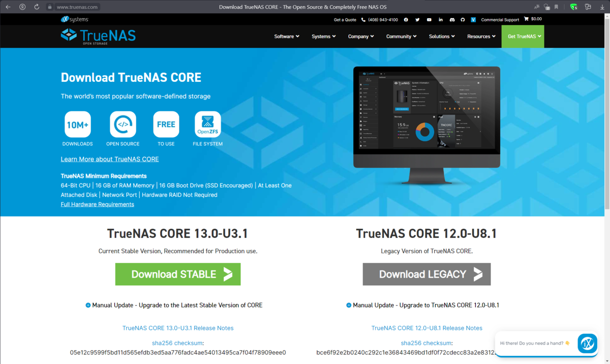
Task: Expand the Resources menu
Action: (481, 37)
